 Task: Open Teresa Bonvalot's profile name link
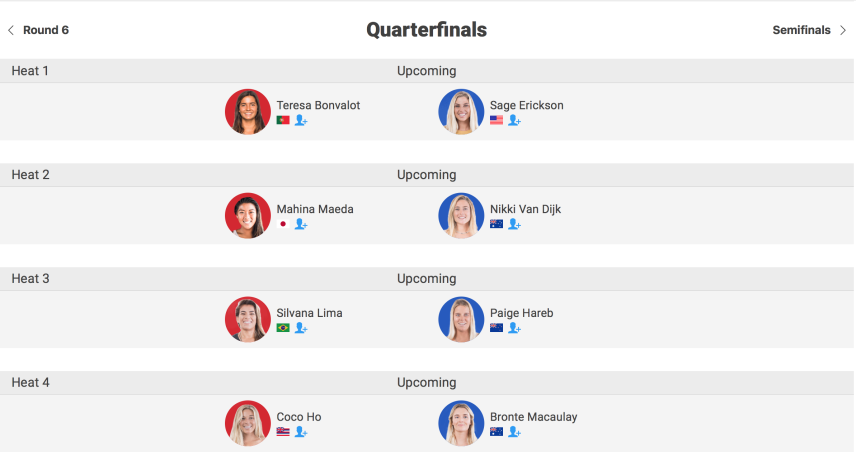pyautogui.click(x=318, y=105)
